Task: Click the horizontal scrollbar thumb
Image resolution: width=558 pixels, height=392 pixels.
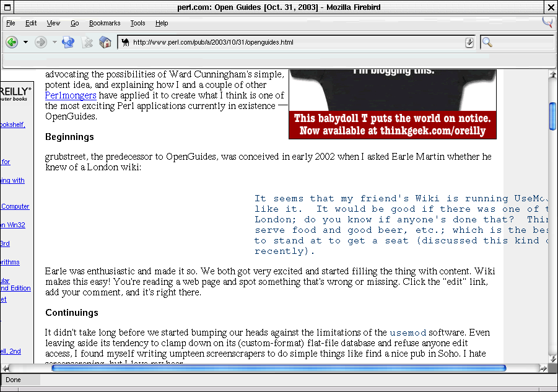Action: coord(279,368)
